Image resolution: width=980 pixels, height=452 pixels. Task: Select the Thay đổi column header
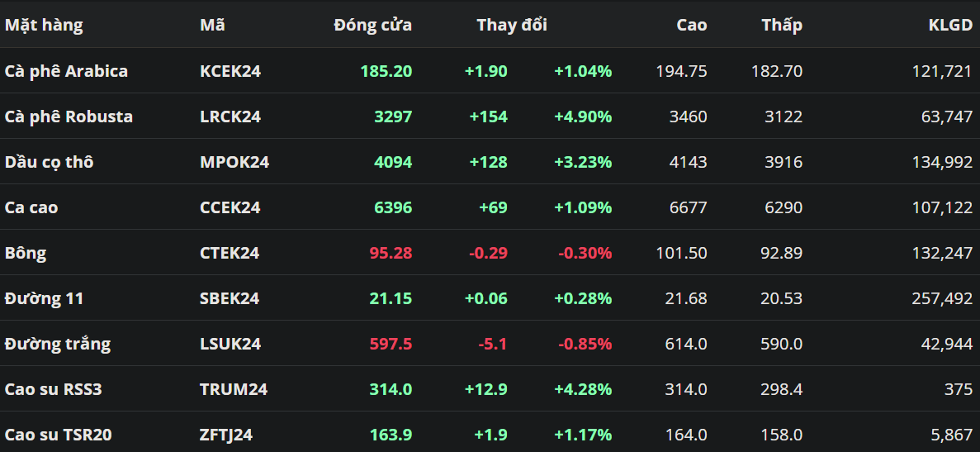[512, 25]
